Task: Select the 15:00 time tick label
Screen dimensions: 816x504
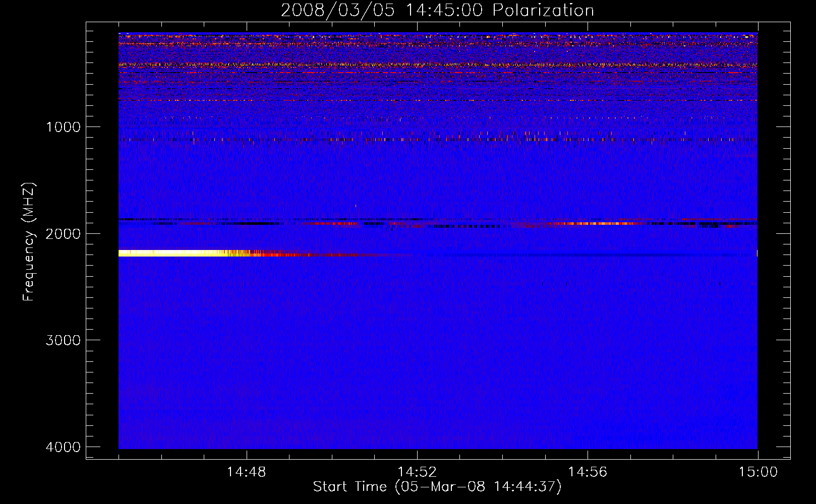Action: click(x=757, y=472)
